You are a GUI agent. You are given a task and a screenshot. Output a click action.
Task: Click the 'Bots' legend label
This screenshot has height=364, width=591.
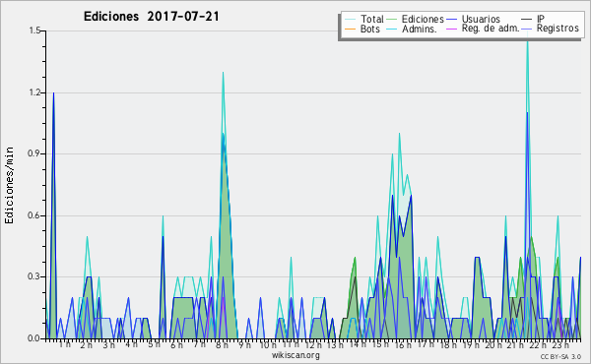click(370, 29)
